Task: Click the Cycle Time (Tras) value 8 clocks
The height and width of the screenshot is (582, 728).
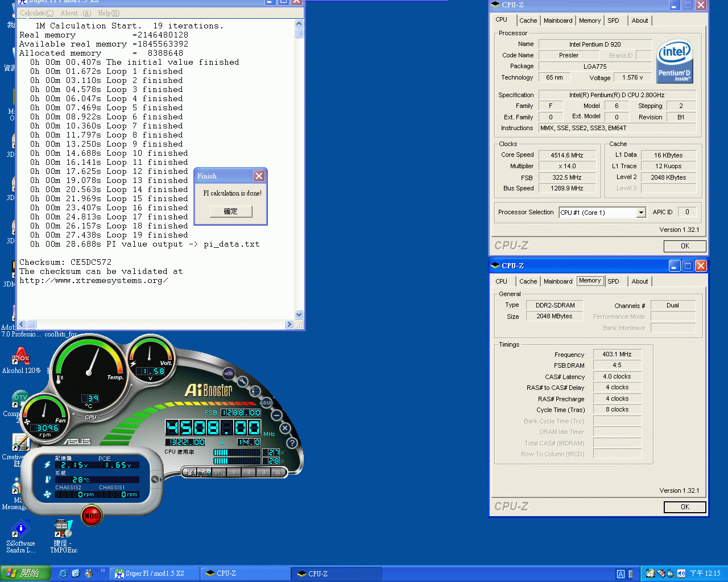Action: (617, 409)
